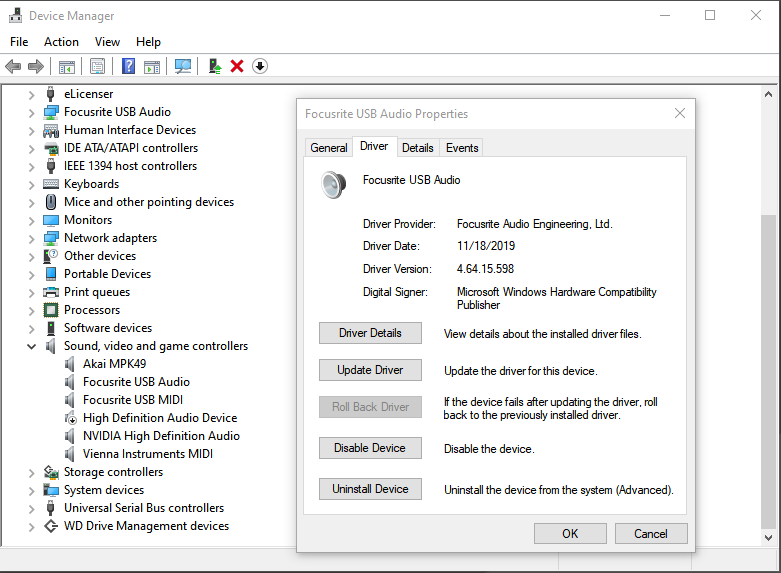
Task: Click the device tree vertical scrollbar
Action: point(768,300)
